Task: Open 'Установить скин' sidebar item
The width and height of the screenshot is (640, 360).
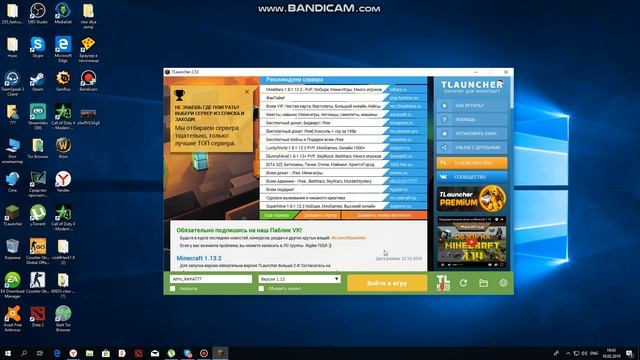Action: (472, 133)
